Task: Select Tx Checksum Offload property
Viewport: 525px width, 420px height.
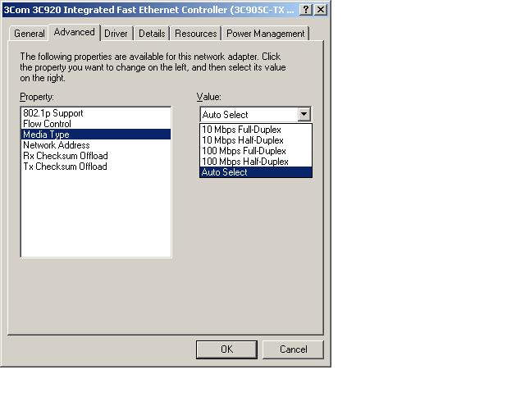Action: pyautogui.click(x=96, y=167)
